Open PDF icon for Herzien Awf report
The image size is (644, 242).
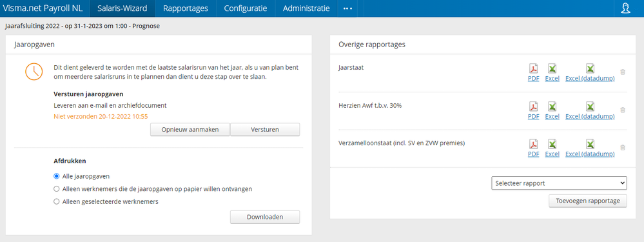tap(533, 106)
